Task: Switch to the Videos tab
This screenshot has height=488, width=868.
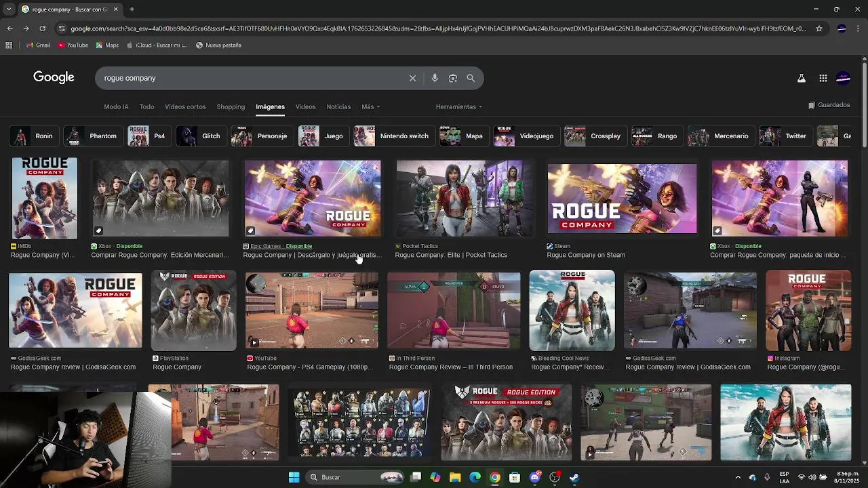Action: (305, 106)
